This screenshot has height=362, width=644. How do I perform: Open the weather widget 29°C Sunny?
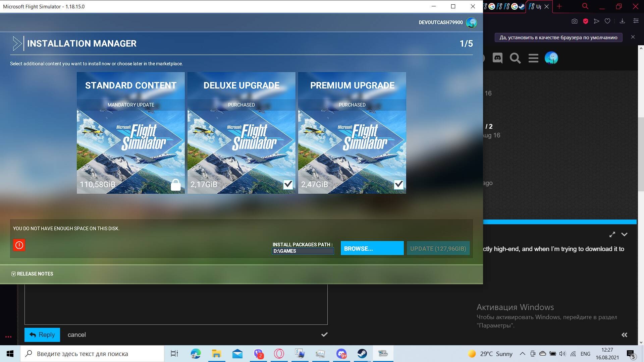[490, 354]
